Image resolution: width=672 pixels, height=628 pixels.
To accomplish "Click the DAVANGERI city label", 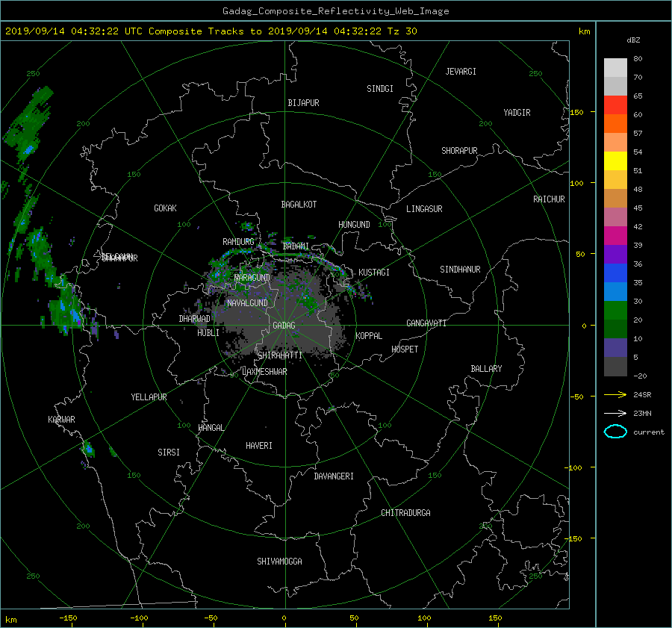I will (x=334, y=476).
